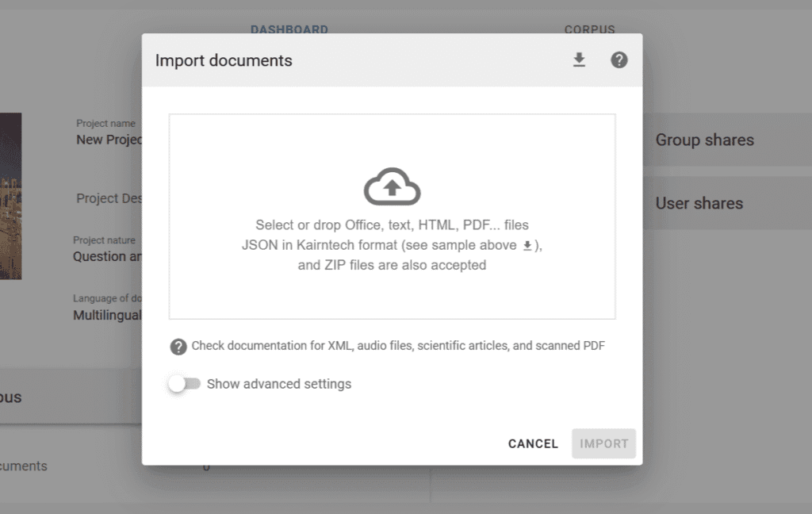Click the cloud upload icon
This screenshot has width=812, height=514.
tap(392, 188)
